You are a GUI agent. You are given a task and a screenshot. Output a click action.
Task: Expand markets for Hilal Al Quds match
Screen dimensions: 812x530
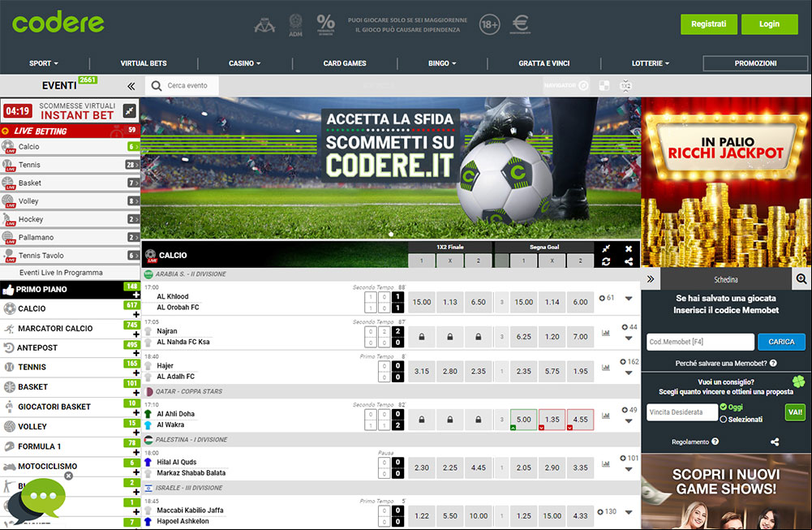coord(629,469)
